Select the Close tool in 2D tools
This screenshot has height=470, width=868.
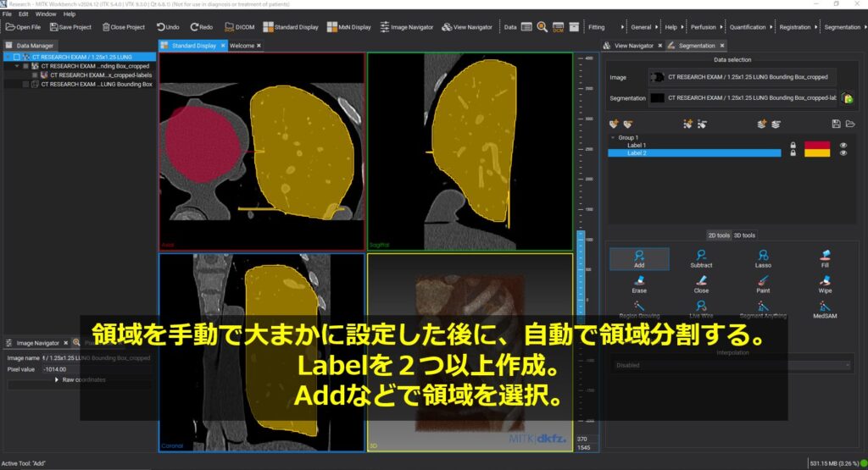[701, 285]
